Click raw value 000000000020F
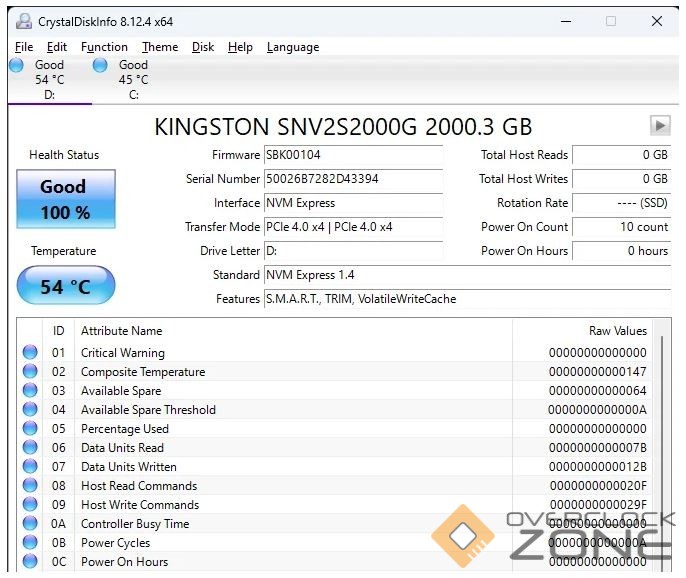The width and height of the screenshot is (686, 578). coord(598,486)
